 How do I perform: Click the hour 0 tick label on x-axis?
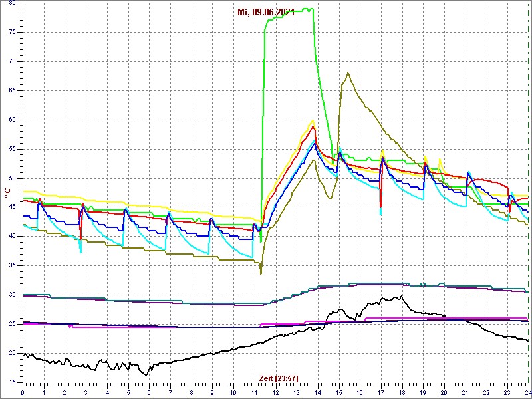point(23,392)
